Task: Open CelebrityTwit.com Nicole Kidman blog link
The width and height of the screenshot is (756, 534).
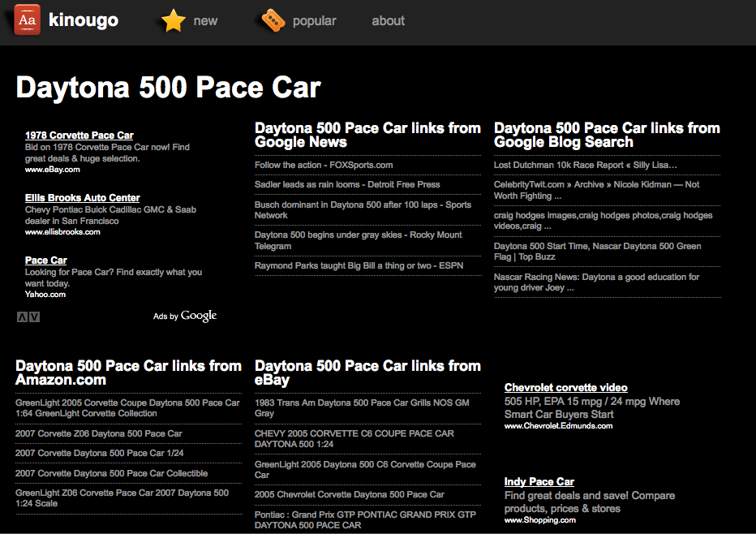Action: pos(596,190)
